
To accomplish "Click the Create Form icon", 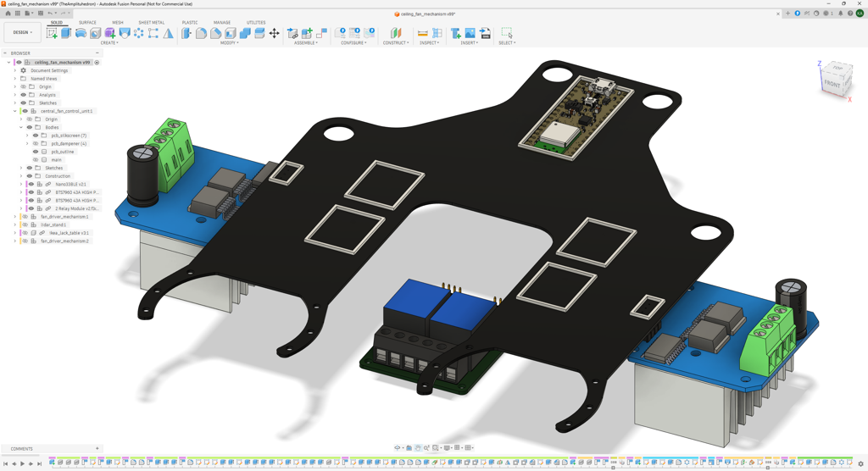I will click(109, 33).
